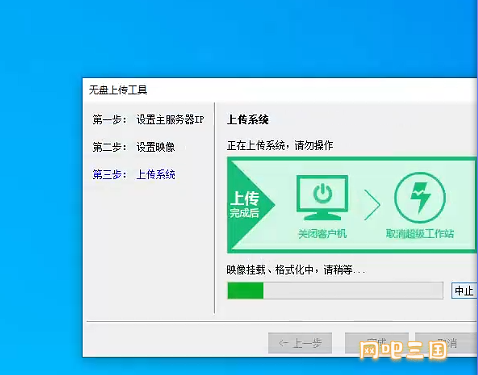Select step two 设置映像
Viewport: 478px width, 375px height.
pyautogui.click(x=134, y=147)
